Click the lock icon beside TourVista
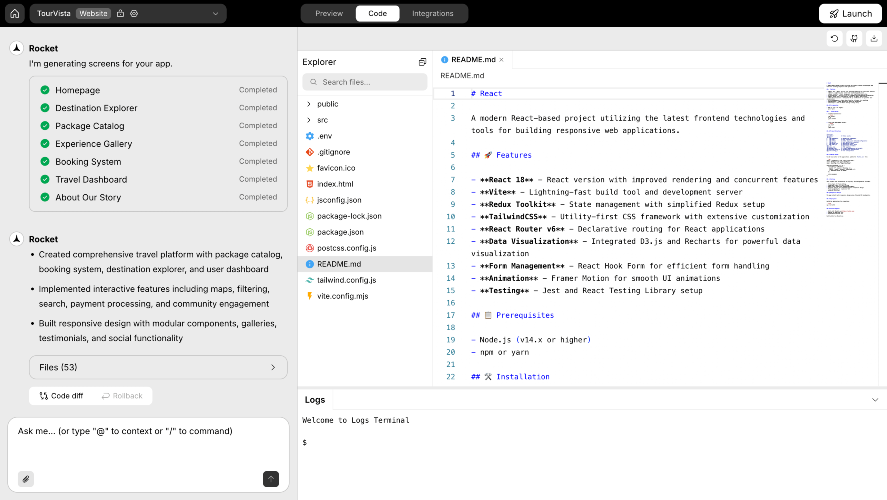Screen dimensions: 887x500 120,14
